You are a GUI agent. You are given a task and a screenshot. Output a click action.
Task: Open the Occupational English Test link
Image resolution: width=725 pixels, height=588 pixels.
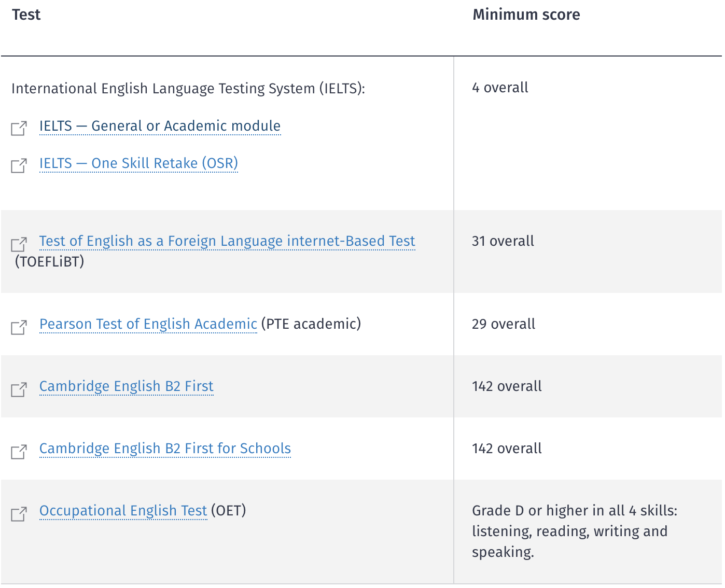coord(123,511)
